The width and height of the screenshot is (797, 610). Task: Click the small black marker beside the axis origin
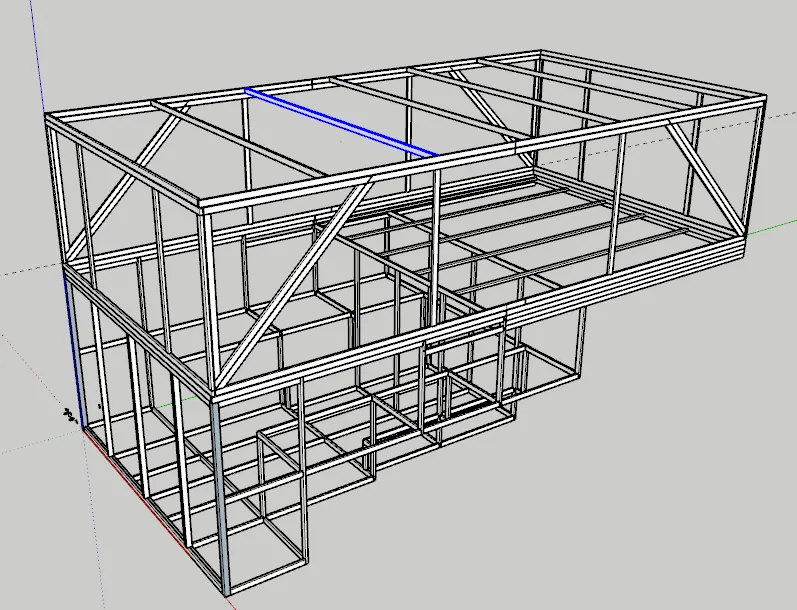(69, 415)
